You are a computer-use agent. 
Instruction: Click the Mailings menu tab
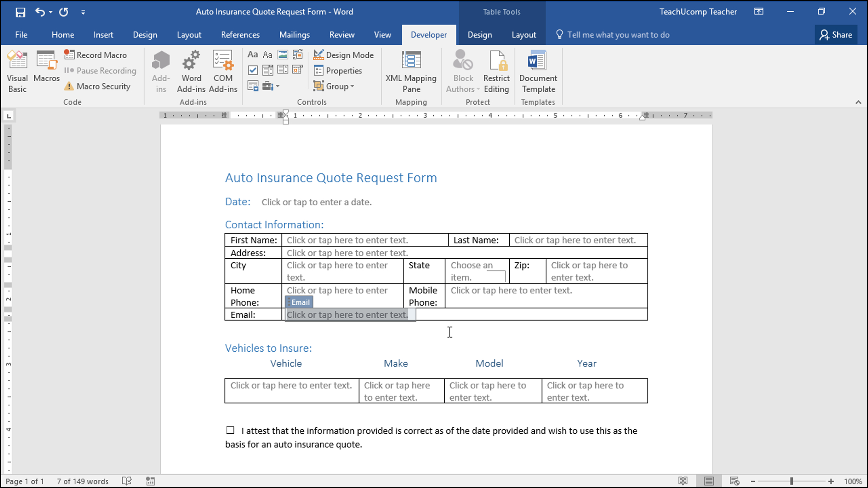(x=295, y=35)
